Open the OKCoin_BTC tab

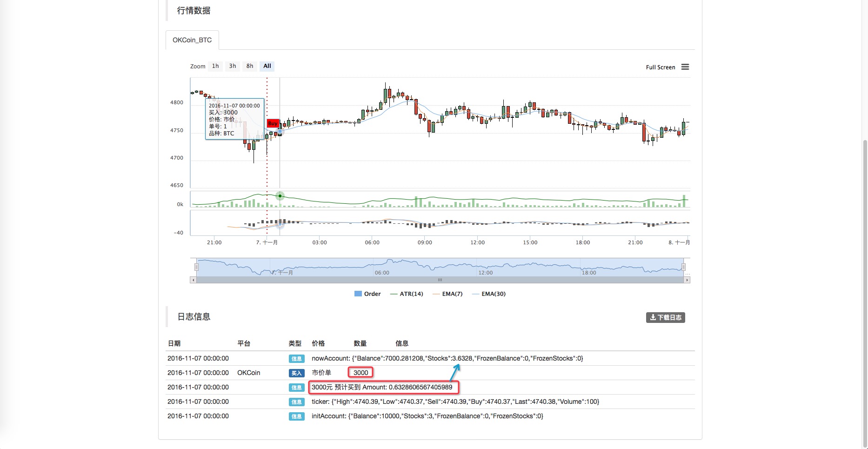[192, 40]
